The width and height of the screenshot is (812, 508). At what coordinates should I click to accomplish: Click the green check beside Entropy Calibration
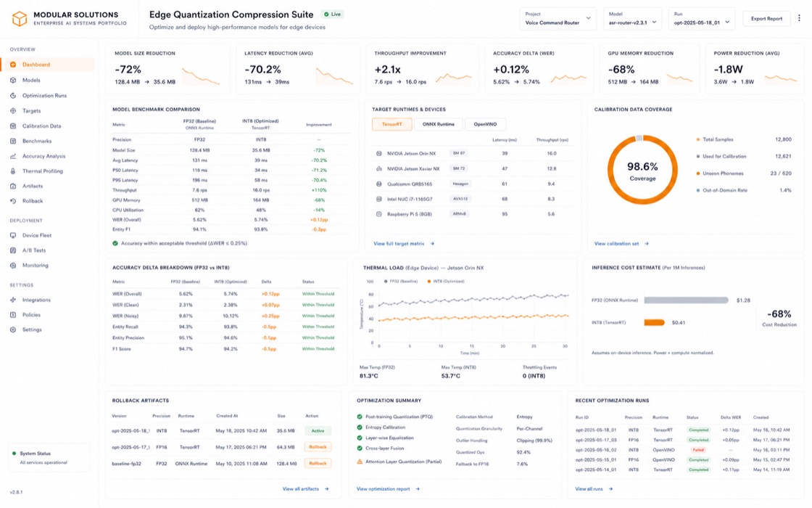360,427
